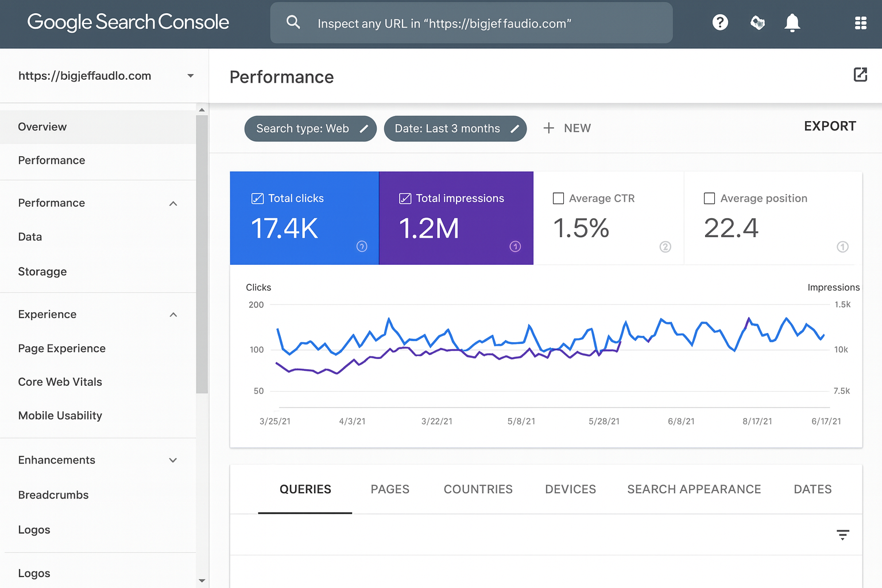
Task: Click the URL inspection search field
Action: (471, 24)
